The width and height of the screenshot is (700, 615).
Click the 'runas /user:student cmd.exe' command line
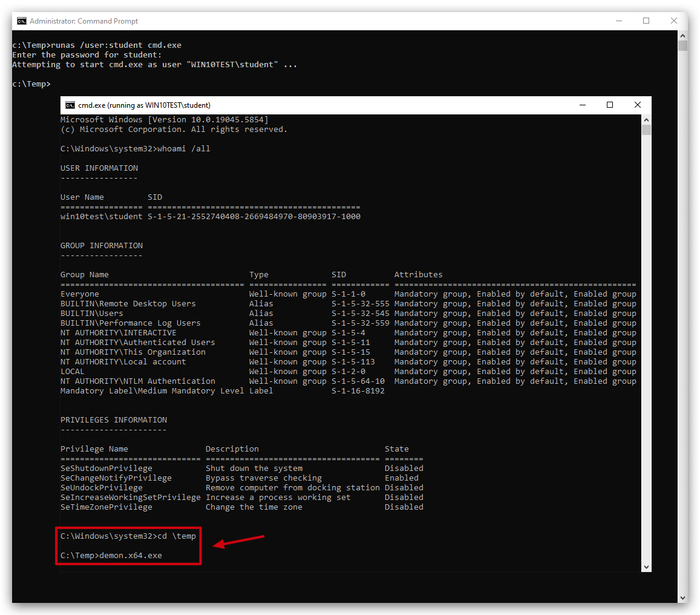(x=97, y=45)
